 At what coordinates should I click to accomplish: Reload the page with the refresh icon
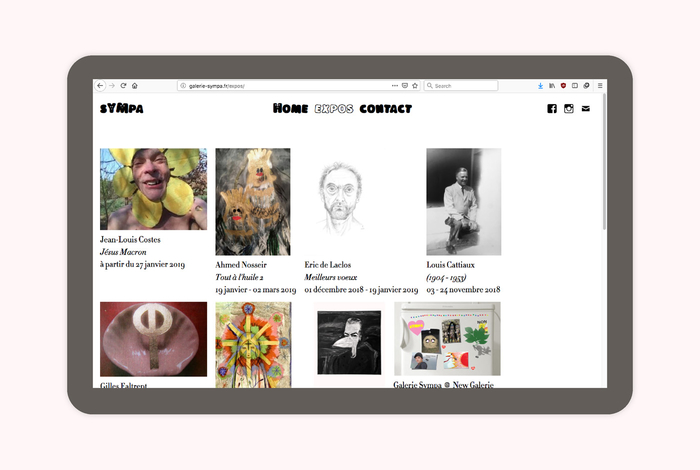pyautogui.click(x=123, y=86)
